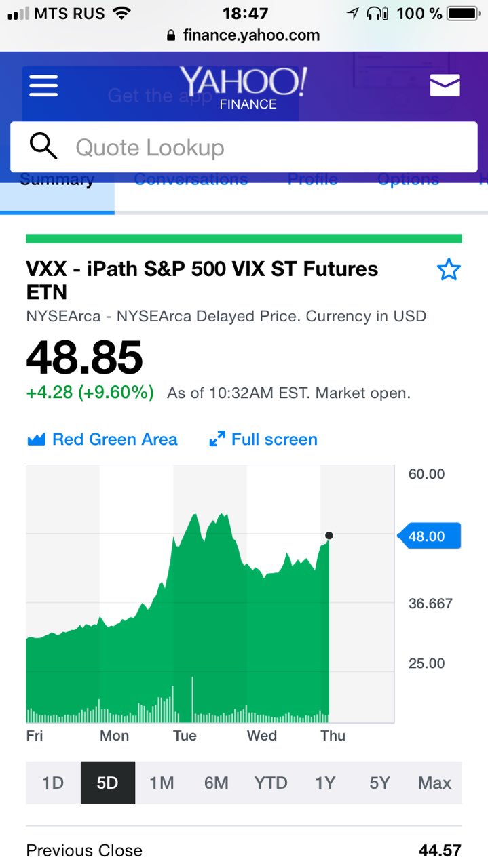Tap the 48.00 price label flag

(x=429, y=536)
